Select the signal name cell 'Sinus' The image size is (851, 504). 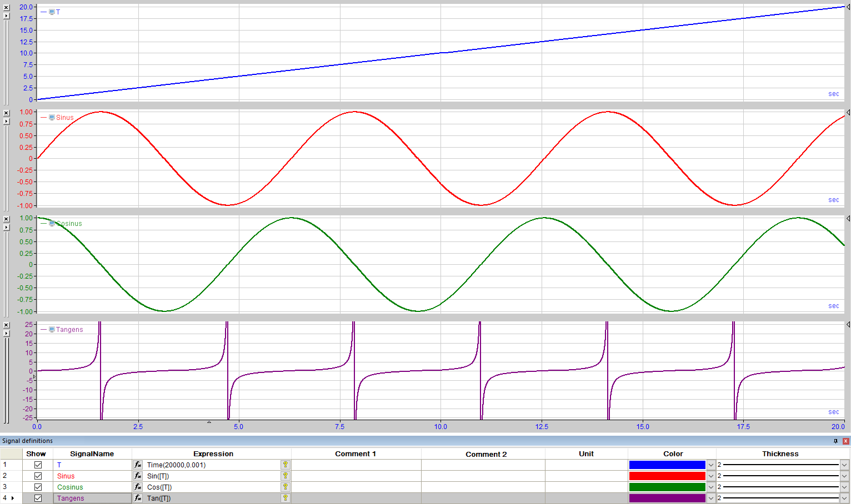(x=92, y=476)
